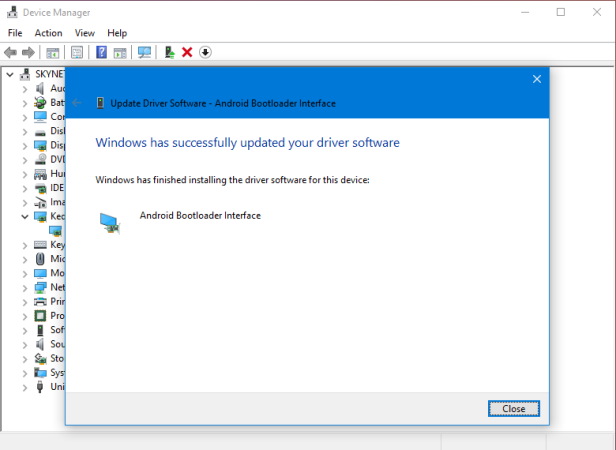Open the File menu

pos(15,33)
